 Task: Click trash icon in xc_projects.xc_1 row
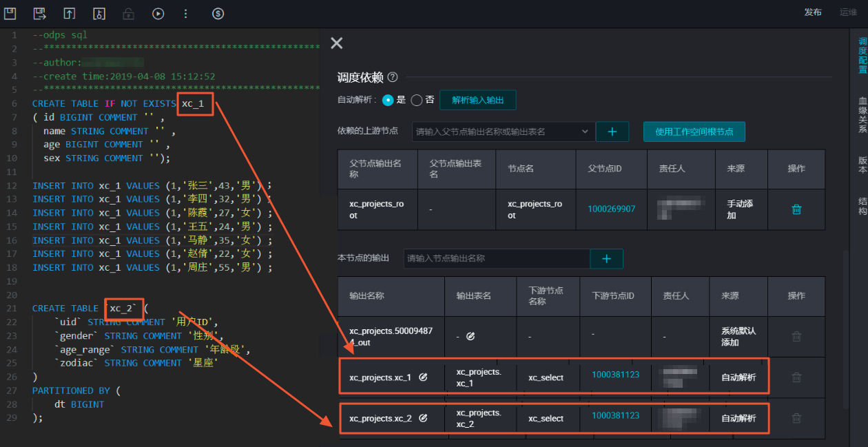796,377
